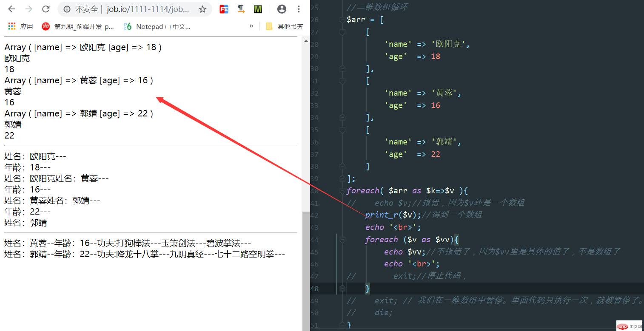Click the echo $vv statement
This screenshot has width=644, height=331.
pos(405,252)
